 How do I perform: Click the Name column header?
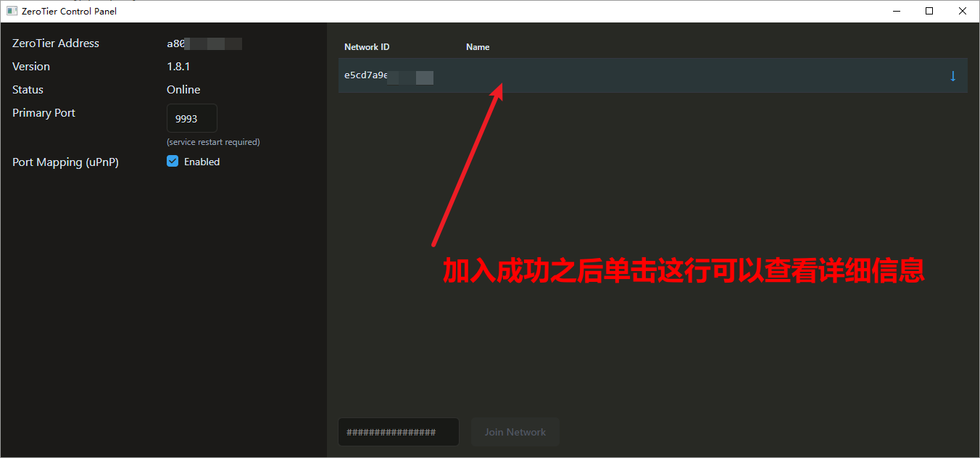478,47
